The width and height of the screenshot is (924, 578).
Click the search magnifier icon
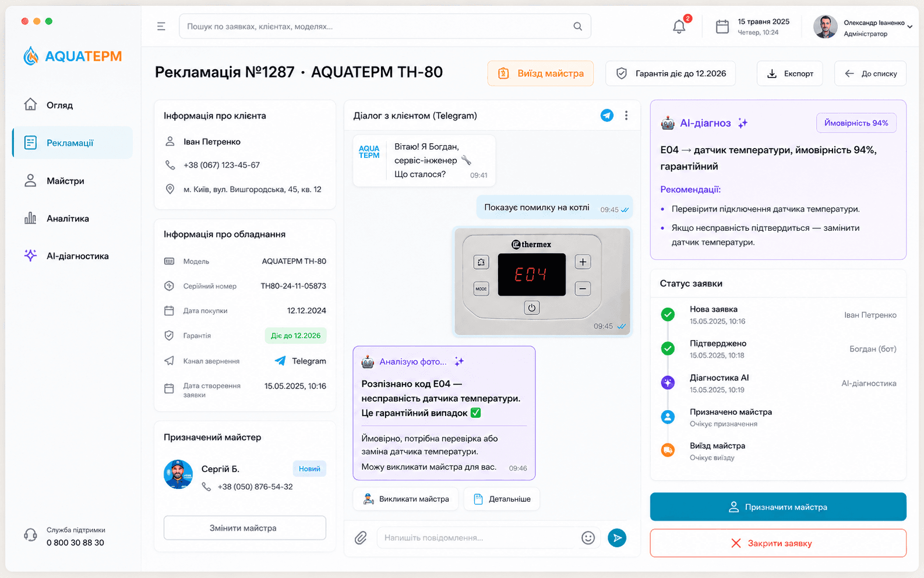(x=577, y=26)
